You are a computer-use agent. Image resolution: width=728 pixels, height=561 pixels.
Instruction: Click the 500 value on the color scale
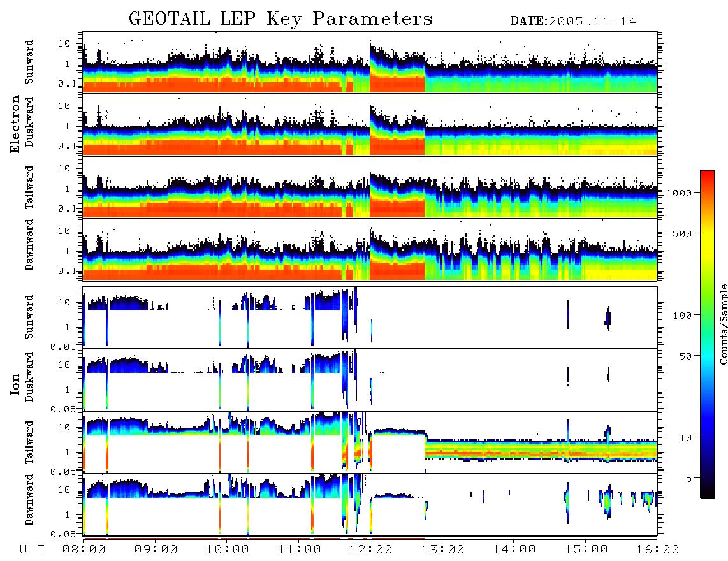[683, 233]
